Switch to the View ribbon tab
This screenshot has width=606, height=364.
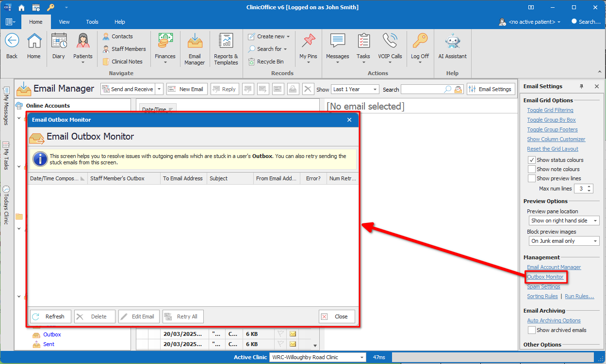coord(64,22)
